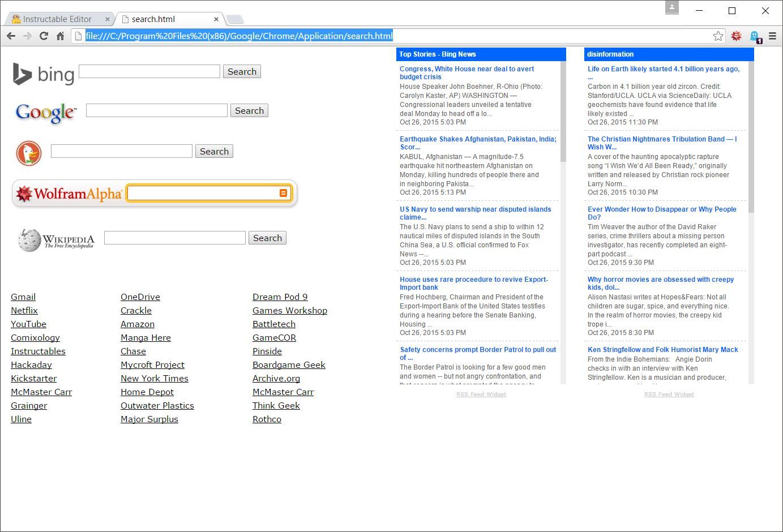Click the Search button next to Bing
This screenshot has height=532, width=783.
coord(242,71)
